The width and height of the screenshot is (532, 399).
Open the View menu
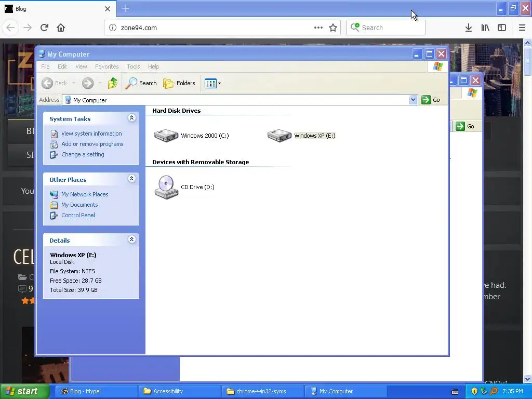[81, 66]
